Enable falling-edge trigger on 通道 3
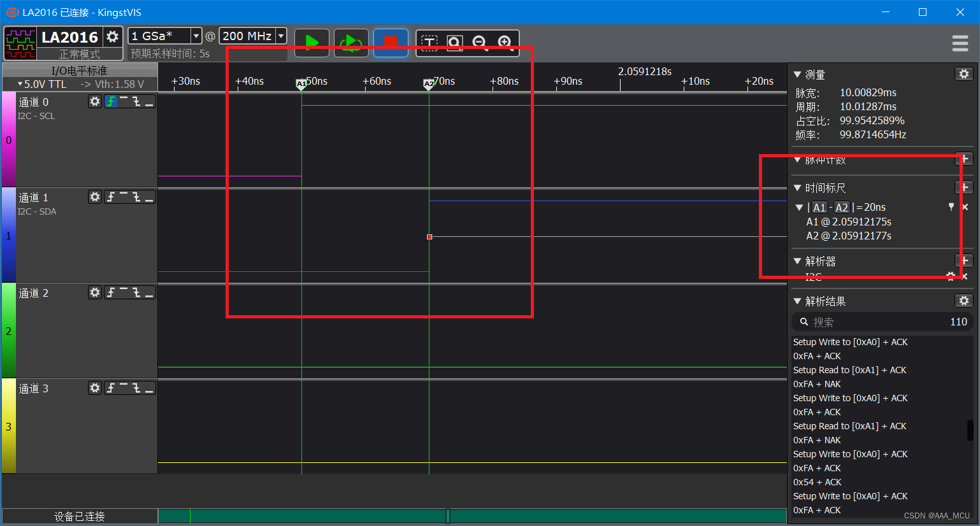 (136, 388)
